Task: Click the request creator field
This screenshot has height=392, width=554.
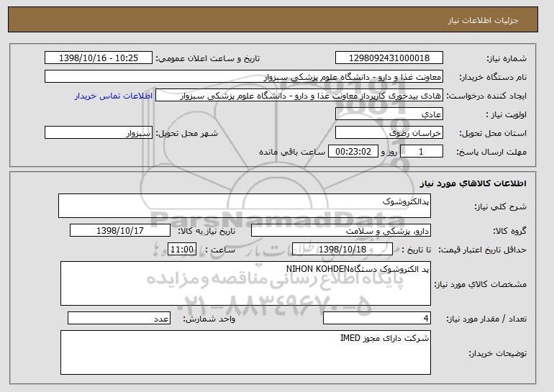Action: 299,96
